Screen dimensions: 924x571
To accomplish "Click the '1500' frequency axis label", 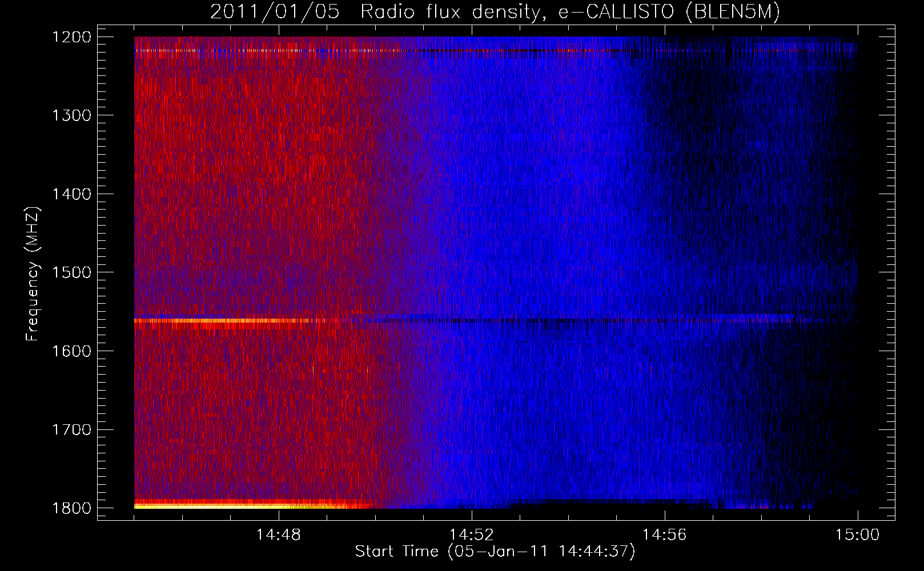I will (x=71, y=272).
